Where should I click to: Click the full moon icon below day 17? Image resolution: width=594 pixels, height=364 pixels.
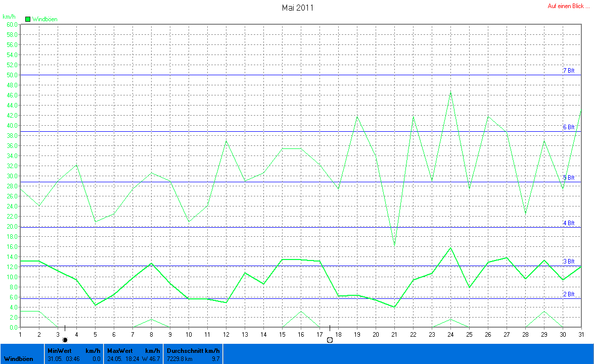(330, 340)
